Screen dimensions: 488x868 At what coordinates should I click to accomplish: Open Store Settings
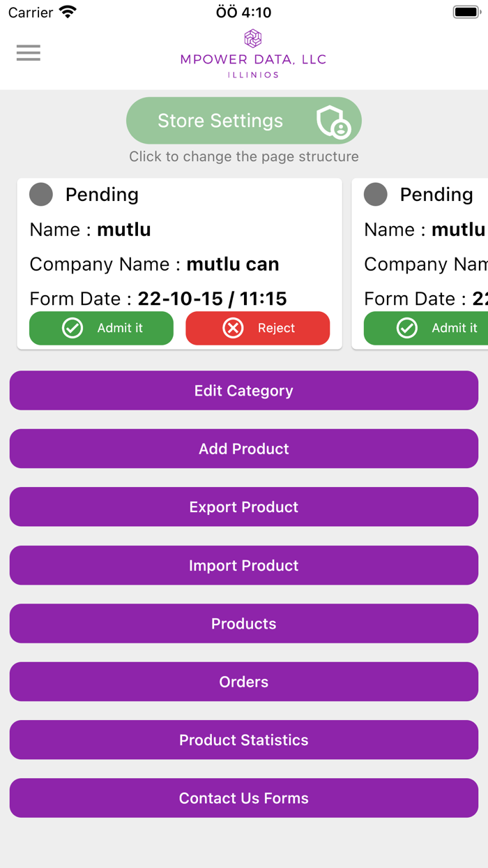(243, 120)
